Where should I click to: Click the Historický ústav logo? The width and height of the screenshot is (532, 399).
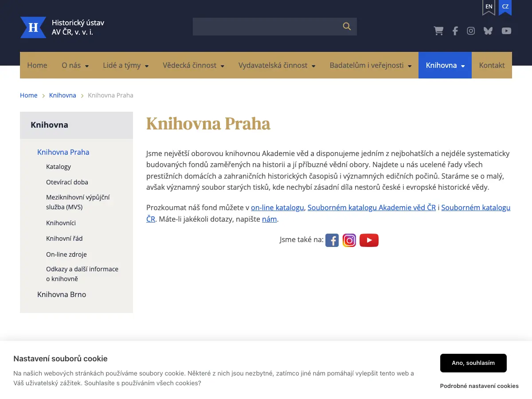62,27
